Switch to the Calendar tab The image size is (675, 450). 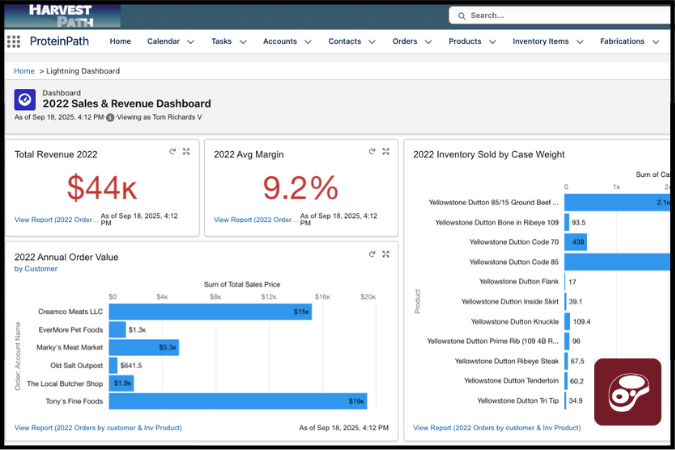pyautogui.click(x=163, y=41)
